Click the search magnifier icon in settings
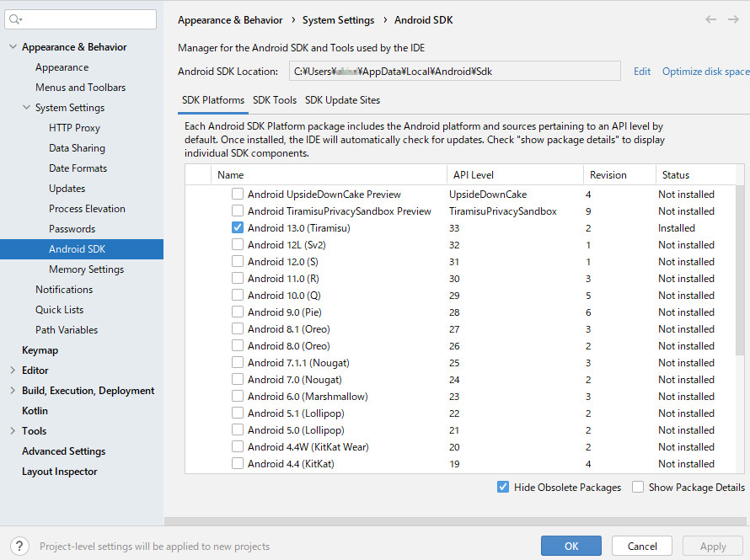 click(15, 19)
